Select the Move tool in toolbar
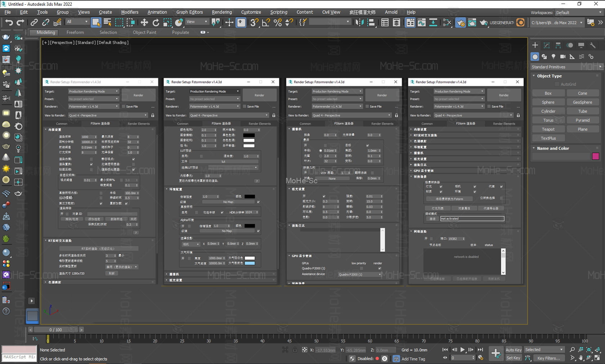 click(144, 23)
